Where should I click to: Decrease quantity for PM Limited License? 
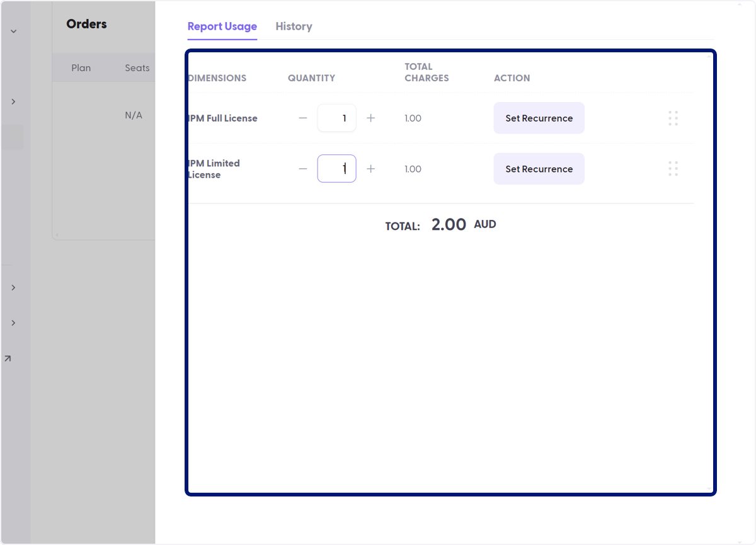(303, 169)
